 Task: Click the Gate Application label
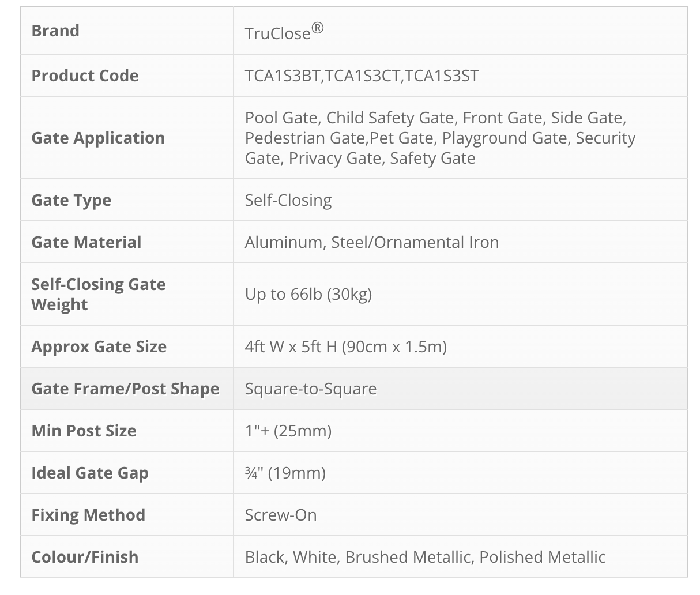[98, 138]
